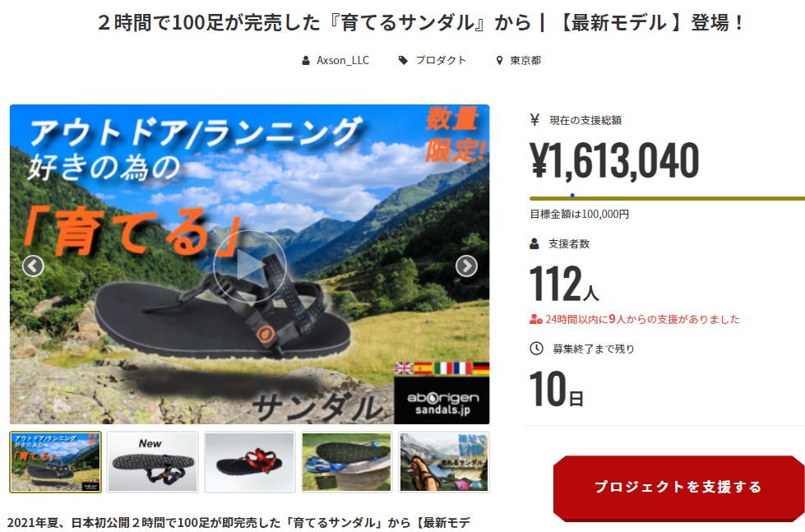
Task: Click red supporter icon in 24時間以内 notice
Action: point(535,319)
